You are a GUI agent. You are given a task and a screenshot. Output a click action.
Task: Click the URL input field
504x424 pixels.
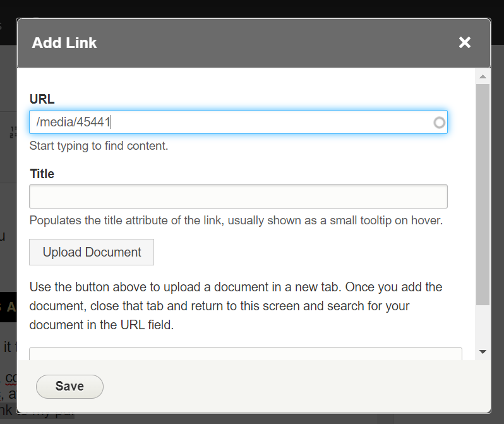click(x=227, y=123)
